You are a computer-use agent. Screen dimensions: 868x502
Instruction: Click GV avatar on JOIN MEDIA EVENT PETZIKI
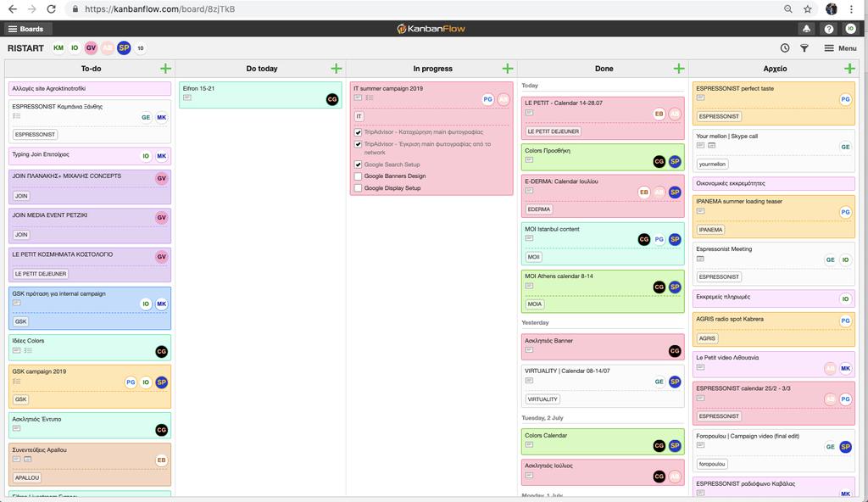tap(161, 218)
